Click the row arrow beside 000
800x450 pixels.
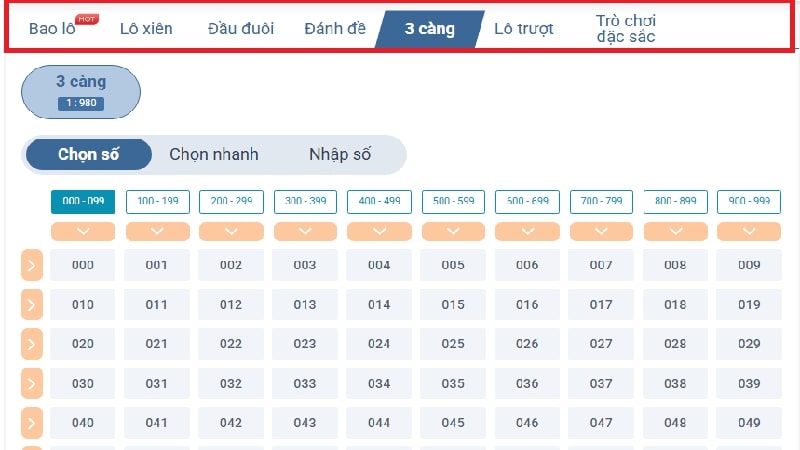[32, 265]
